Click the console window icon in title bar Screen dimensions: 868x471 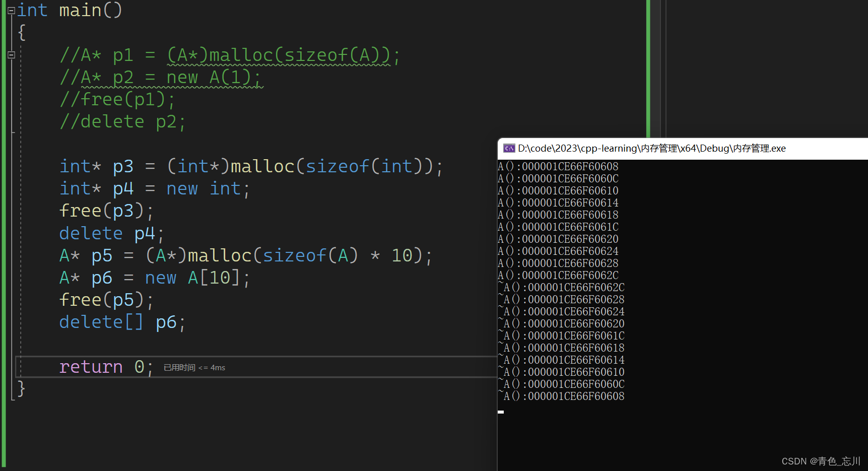pos(509,148)
